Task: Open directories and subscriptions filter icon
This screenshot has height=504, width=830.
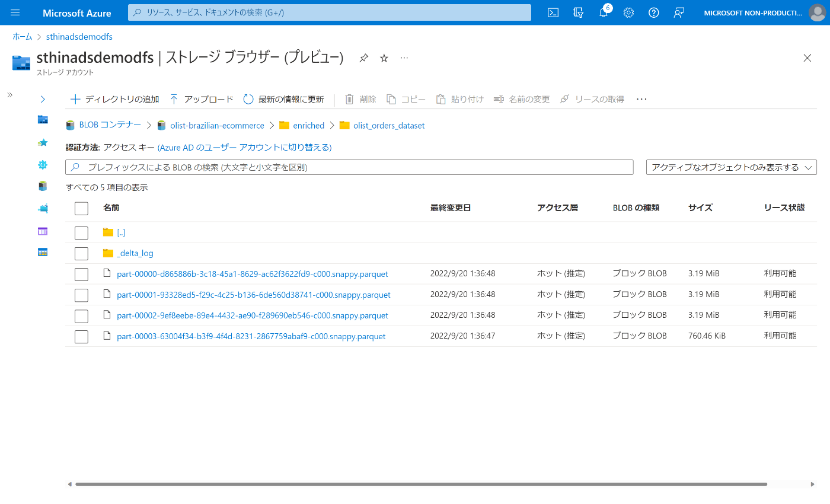Action: point(579,12)
